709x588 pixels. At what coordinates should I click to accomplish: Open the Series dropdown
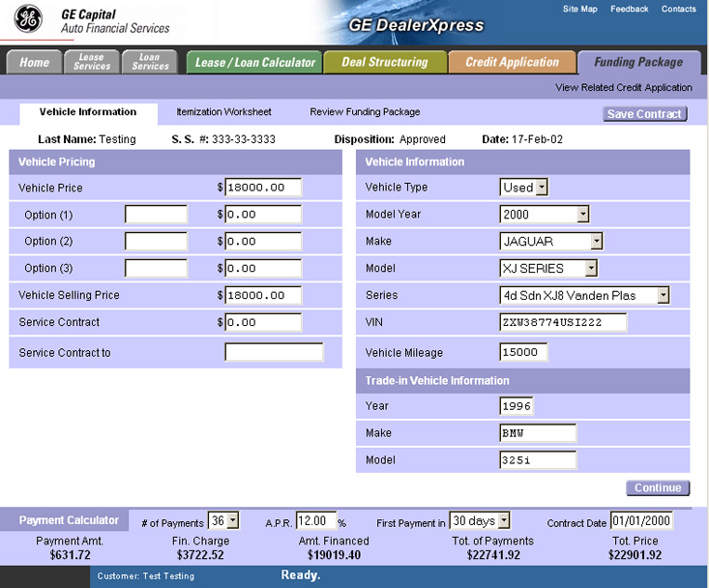coord(584,295)
